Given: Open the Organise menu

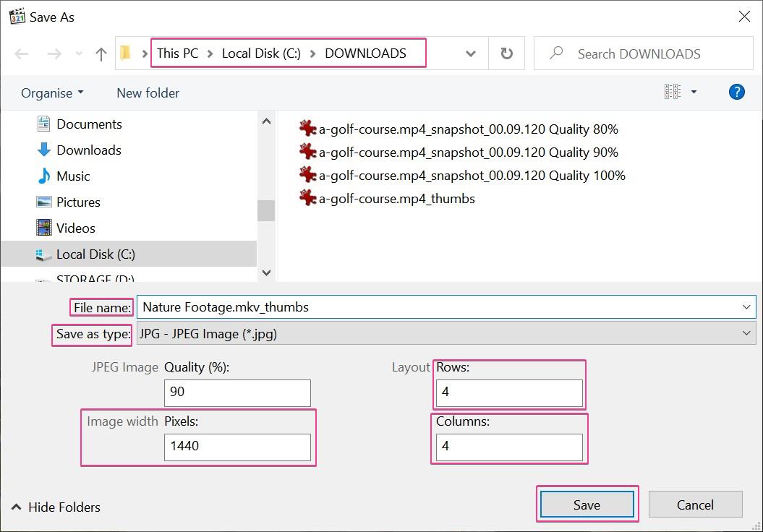Looking at the screenshot, I should click(x=51, y=93).
